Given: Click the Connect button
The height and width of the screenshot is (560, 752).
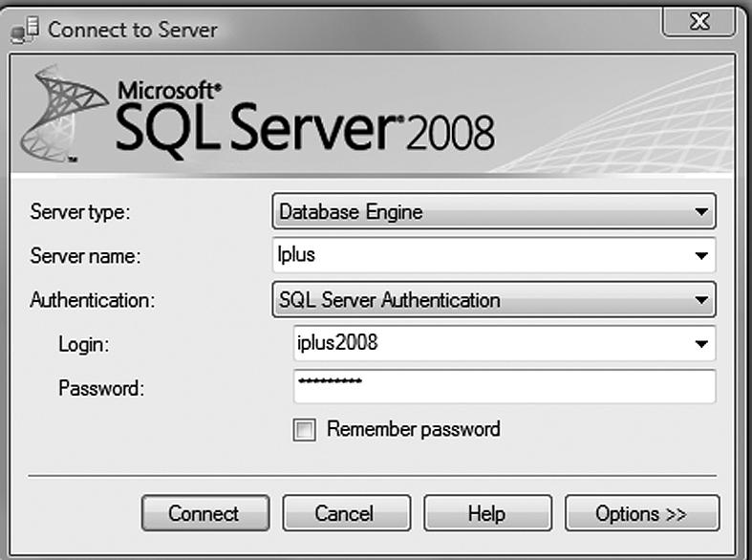Looking at the screenshot, I should [205, 513].
